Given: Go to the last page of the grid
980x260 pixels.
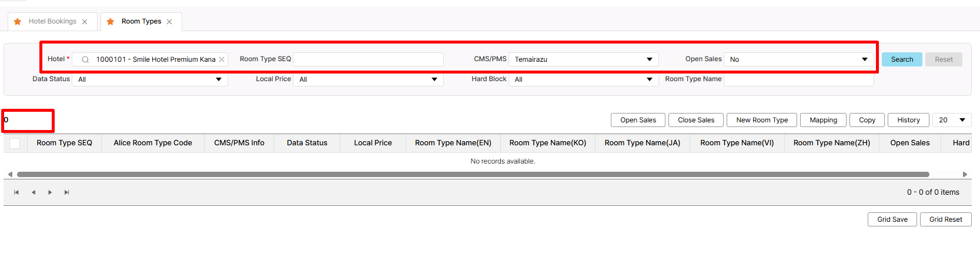Looking at the screenshot, I should coord(66,192).
